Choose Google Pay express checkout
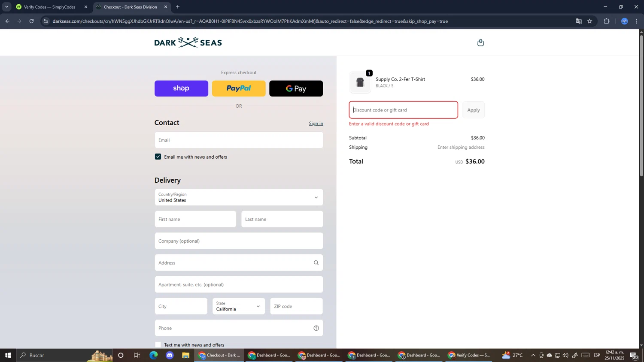 [x=296, y=88]
